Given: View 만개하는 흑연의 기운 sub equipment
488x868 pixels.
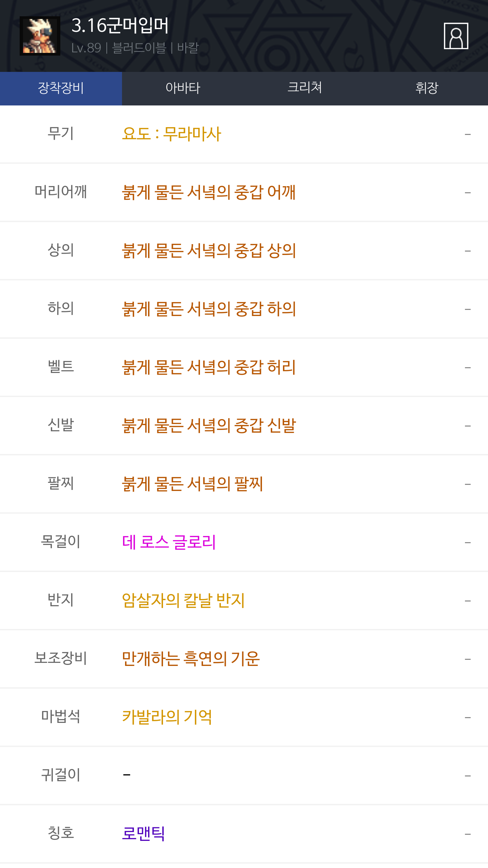Looking at the screenshot, I should 191,659.
